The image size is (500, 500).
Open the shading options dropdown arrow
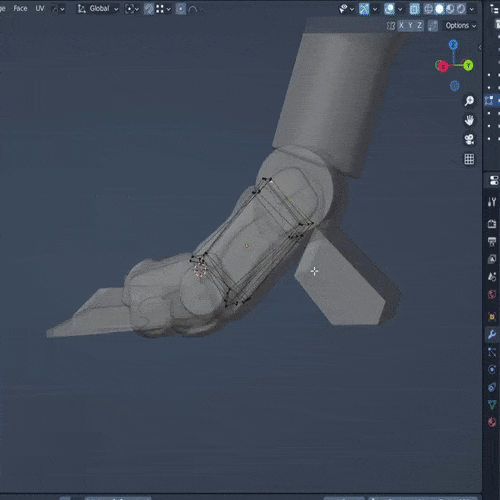[472, 9]
